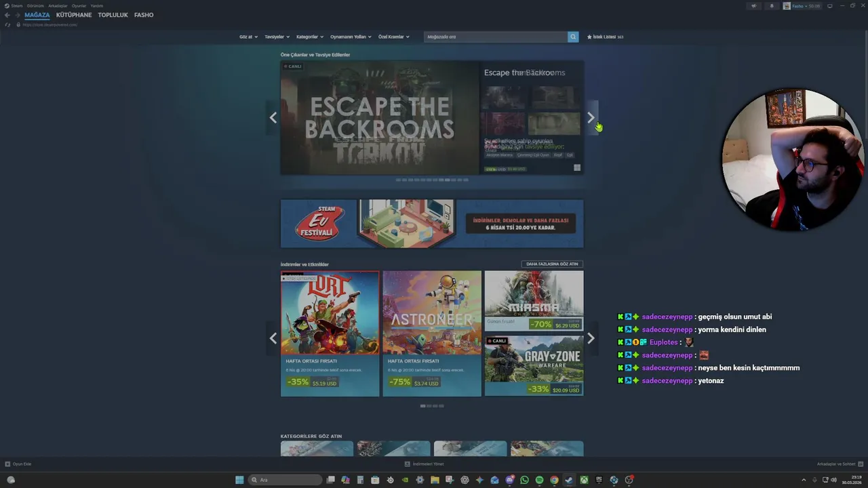The image size is (868, 488).
Task: Click the -75% $3.74 USD price tag
Action: 414,382
